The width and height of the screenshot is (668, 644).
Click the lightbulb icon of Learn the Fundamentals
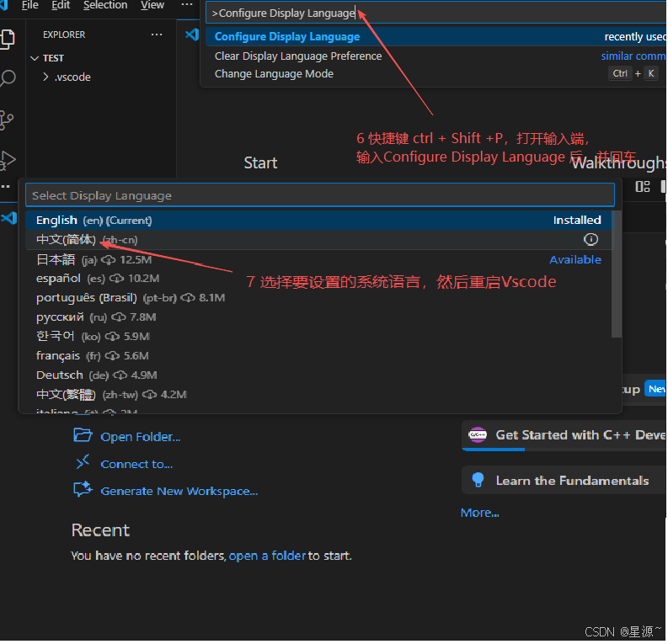tap(478, 480)
